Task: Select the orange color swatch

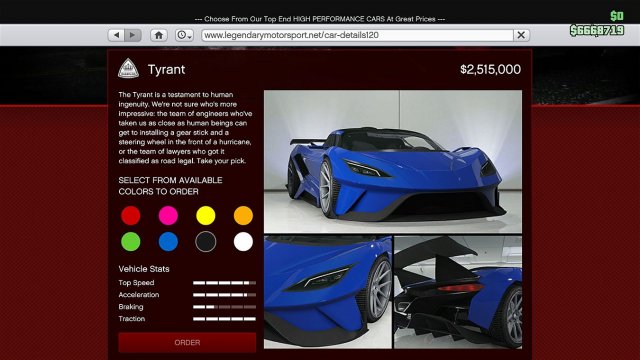Action: 243,216
